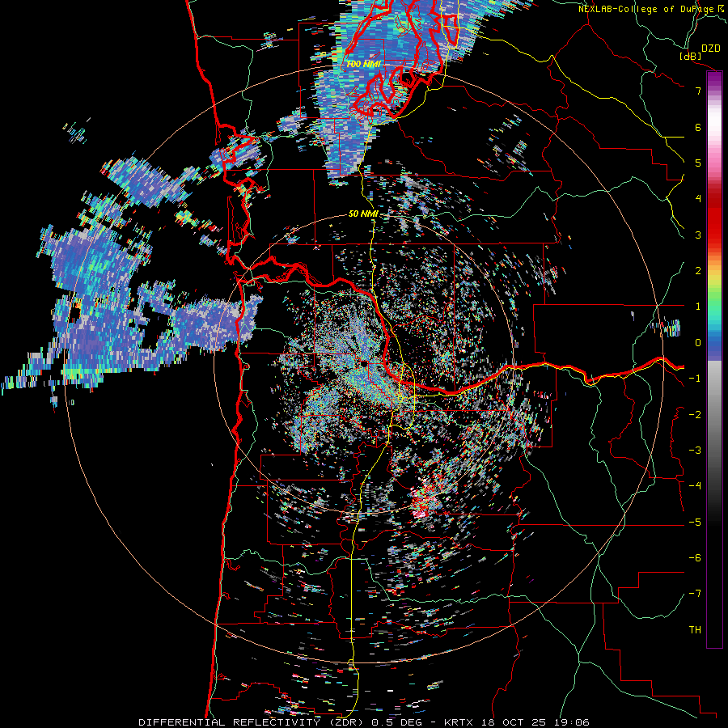Click the -2 value on the color scale
Image resolution: width=728 pixels, height=728 pixels.
[x=695, y=415]
